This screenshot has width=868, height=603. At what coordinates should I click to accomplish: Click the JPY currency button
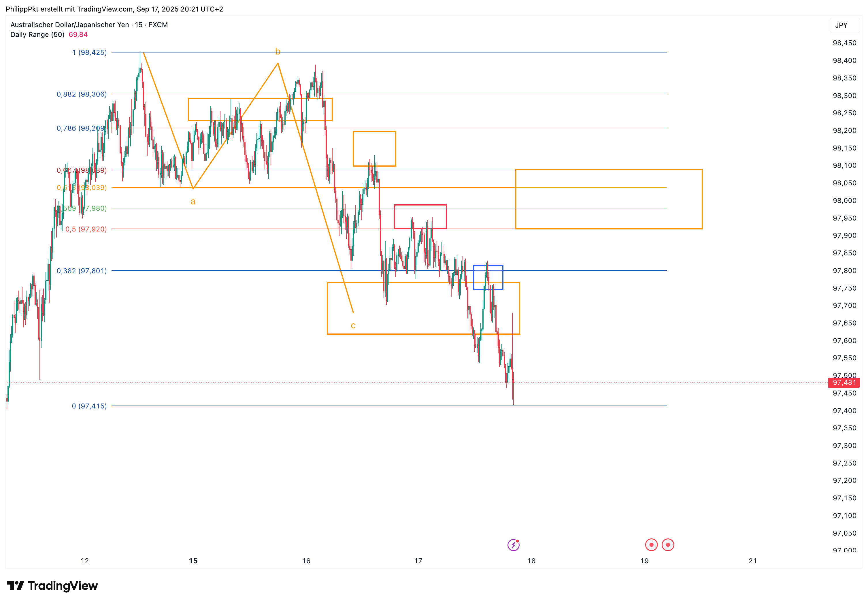(x=845, y=25)
